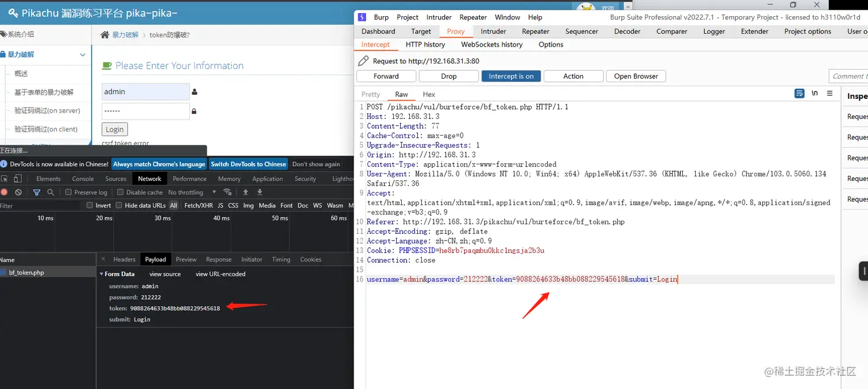This screenshot has height=389, width=868.
Task: Open the Burp editor hamburger menu icon
Action: click(x=830, y=94)
